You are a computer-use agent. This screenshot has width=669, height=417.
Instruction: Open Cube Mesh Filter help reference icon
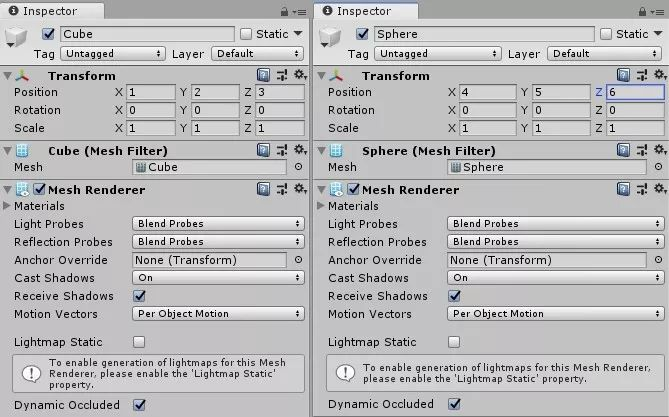(x=263, y=150)
